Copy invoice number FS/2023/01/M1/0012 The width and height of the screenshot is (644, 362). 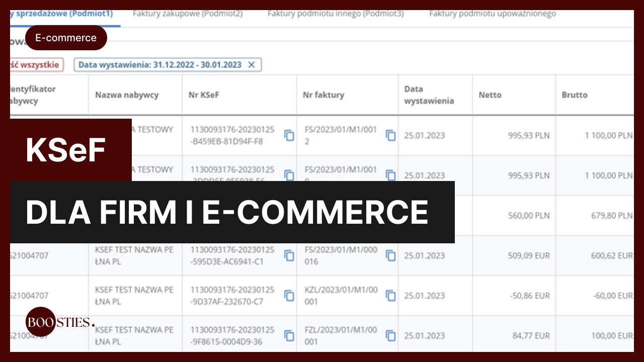coord(390,135)
